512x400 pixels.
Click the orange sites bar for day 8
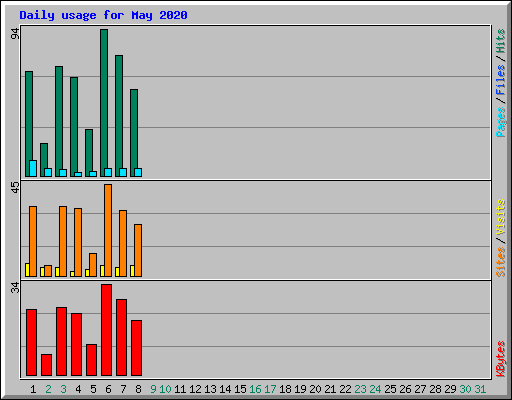pos(138,250)
